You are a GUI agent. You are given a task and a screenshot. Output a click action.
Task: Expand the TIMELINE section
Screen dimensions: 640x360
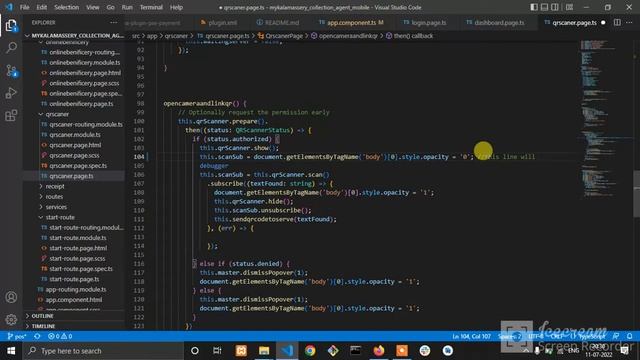43,326
